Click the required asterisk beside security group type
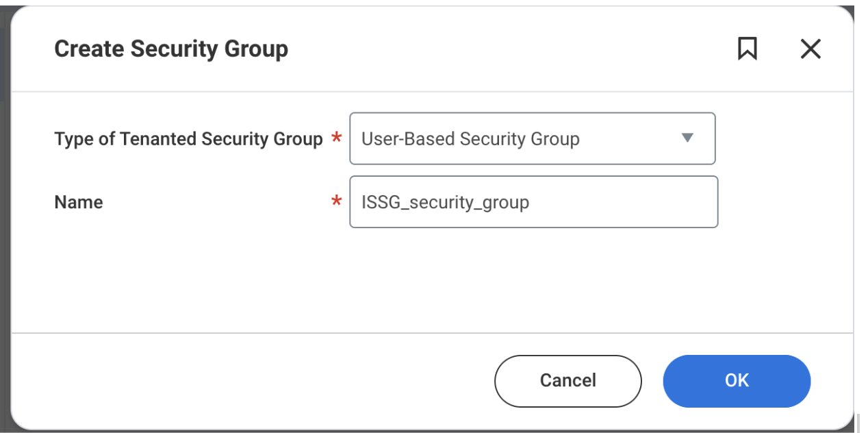 (336, 138)
